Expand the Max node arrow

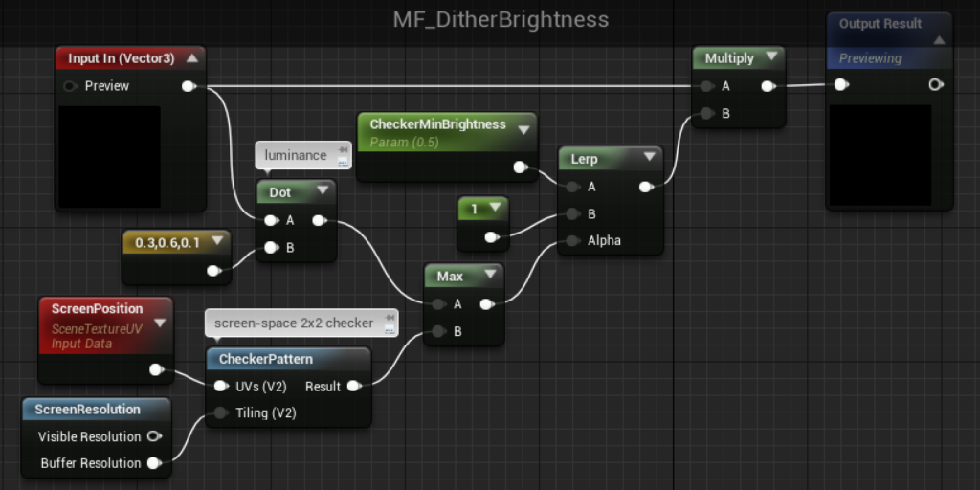[490, 274]
